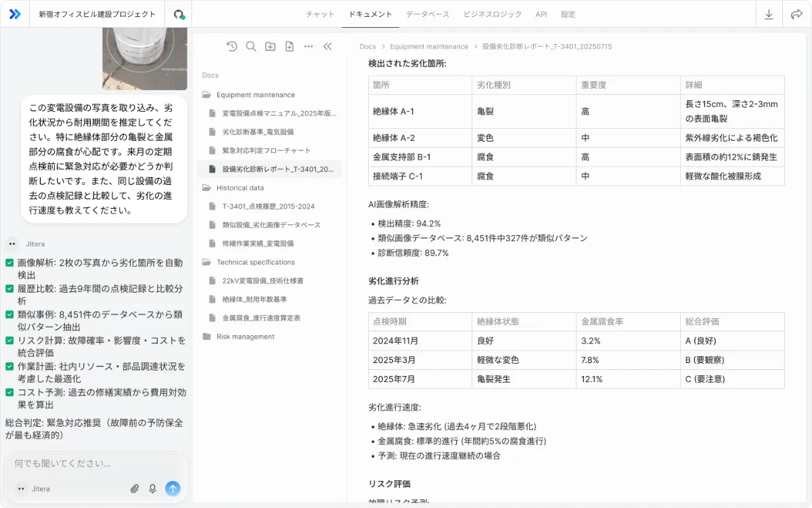The width and height of the screenshot is (812, 508).
Task: Click the 設備劣化診断レポート breadcrumb
Action: click(x=547, y=47)
